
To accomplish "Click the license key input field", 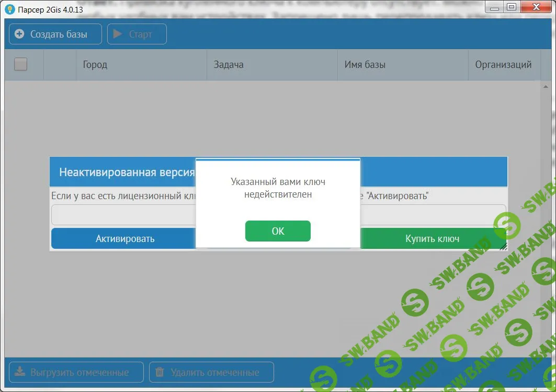I will click(123, 215).
